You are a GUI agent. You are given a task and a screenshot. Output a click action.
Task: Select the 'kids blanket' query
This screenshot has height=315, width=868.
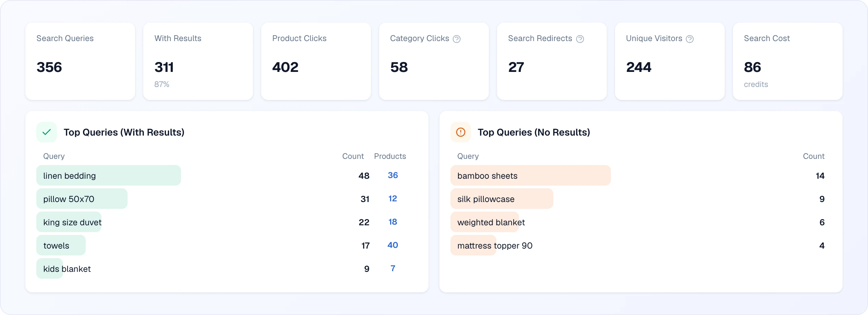(x=67, y=269)
